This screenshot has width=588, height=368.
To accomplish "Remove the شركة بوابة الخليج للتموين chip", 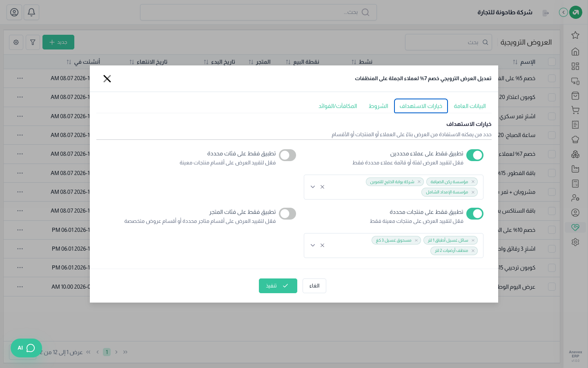I will [x=419, y=182].
